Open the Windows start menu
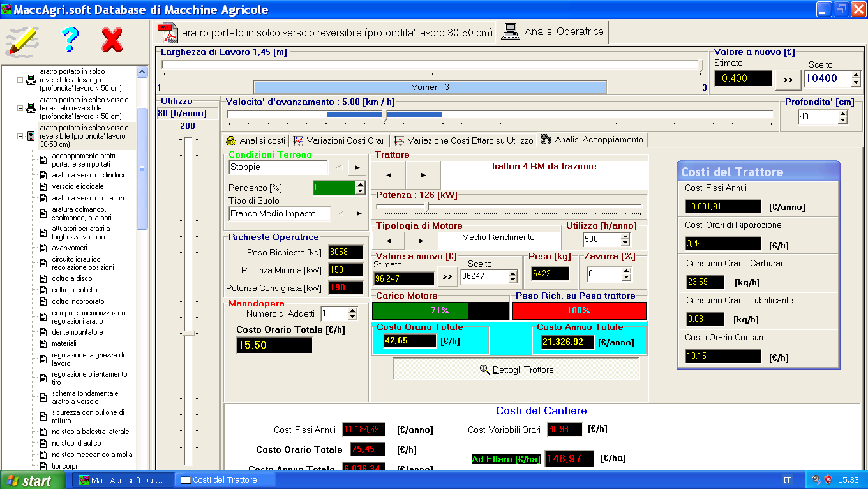The image size is (868, 489). (x=33, y=481)
